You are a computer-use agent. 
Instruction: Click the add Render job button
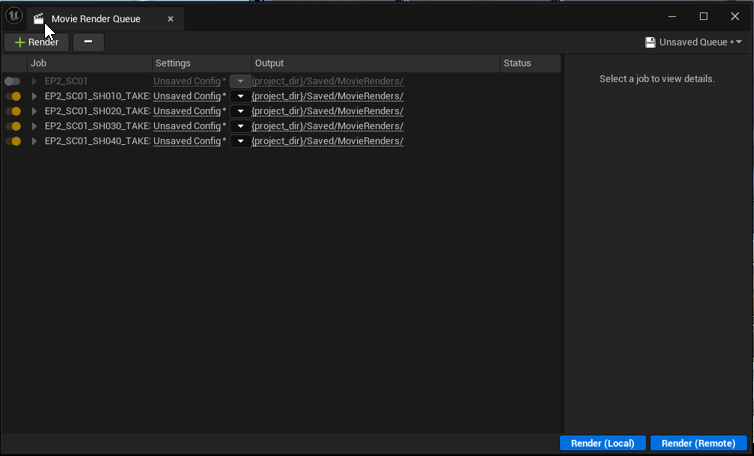pyautogui.click(x=37, y=42)
